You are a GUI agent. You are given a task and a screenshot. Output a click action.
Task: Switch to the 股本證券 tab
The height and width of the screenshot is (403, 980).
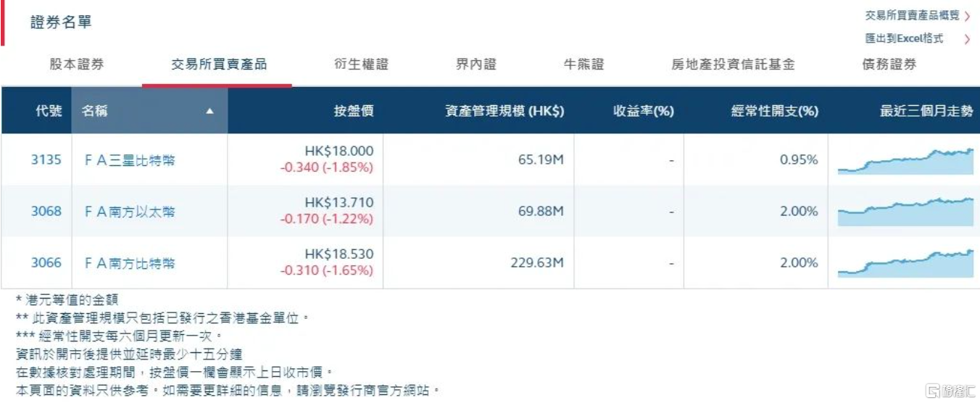(x=77, y=65)
